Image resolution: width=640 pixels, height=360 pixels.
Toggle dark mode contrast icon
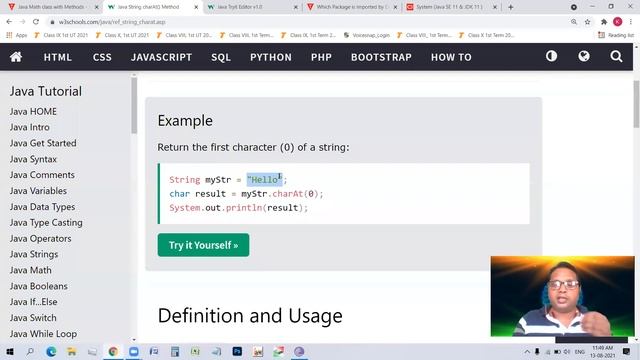551,56
